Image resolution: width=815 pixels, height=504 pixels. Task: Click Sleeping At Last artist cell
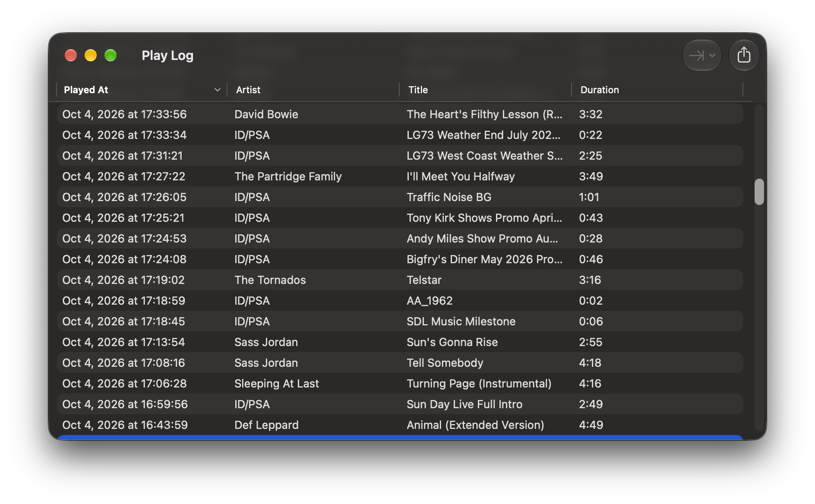click(277, 384)
